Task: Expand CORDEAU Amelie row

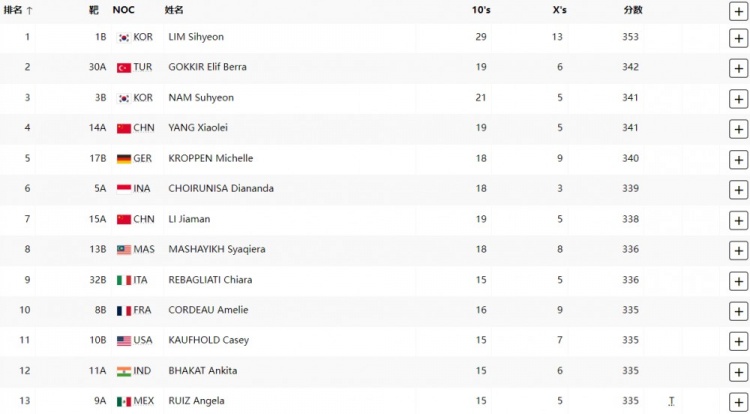Action: 739,311
